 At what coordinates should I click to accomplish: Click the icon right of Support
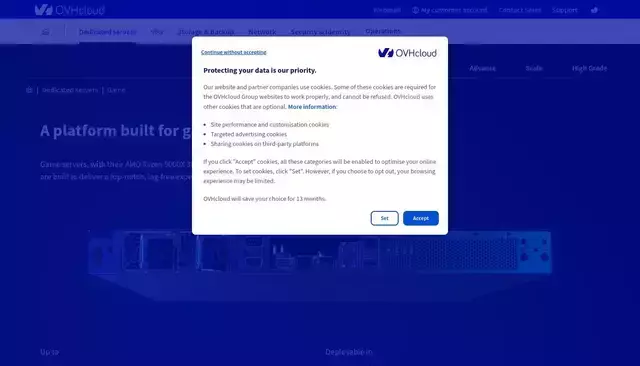[x=594, y=10]
